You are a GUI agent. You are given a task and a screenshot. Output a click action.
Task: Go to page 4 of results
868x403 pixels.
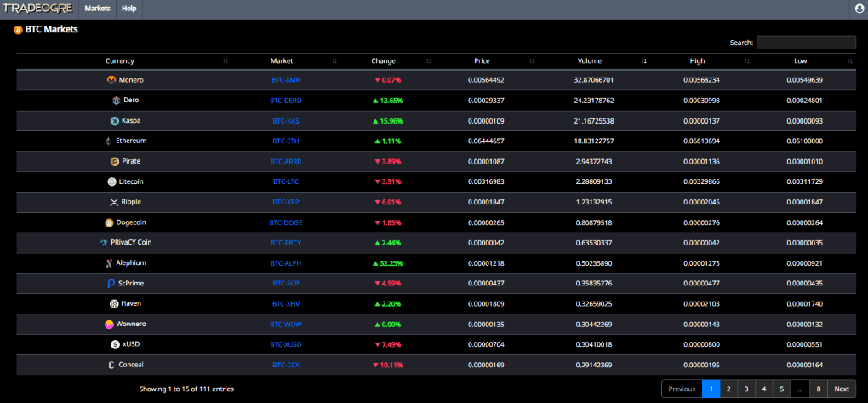[764, 389]
